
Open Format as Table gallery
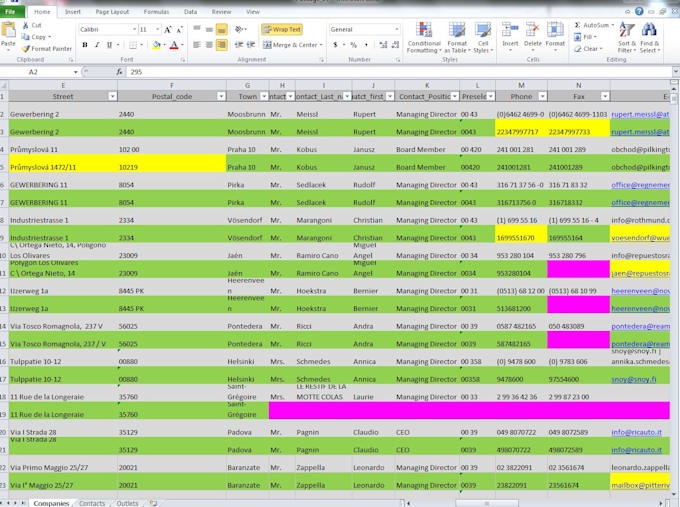point(457,38)
